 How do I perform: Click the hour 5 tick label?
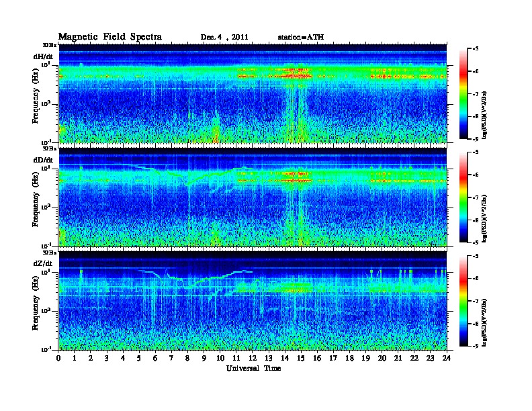tap(139, 358)
